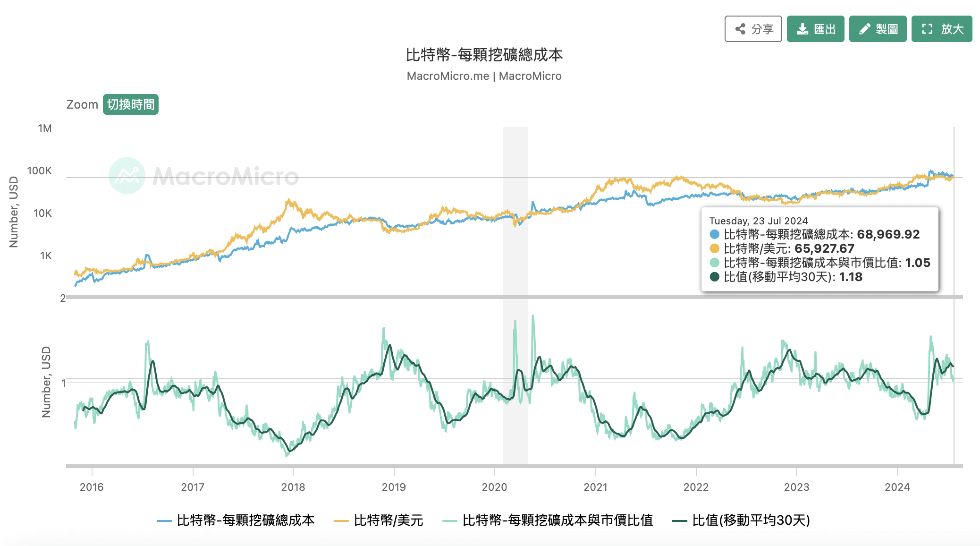Click the download icon on 匯出 button
This screenshot has height=546, width=980.
(x=803, y=29)
